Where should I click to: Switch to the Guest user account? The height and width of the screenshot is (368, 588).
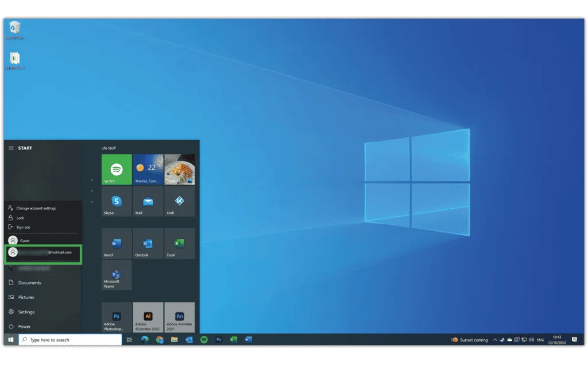23,240
